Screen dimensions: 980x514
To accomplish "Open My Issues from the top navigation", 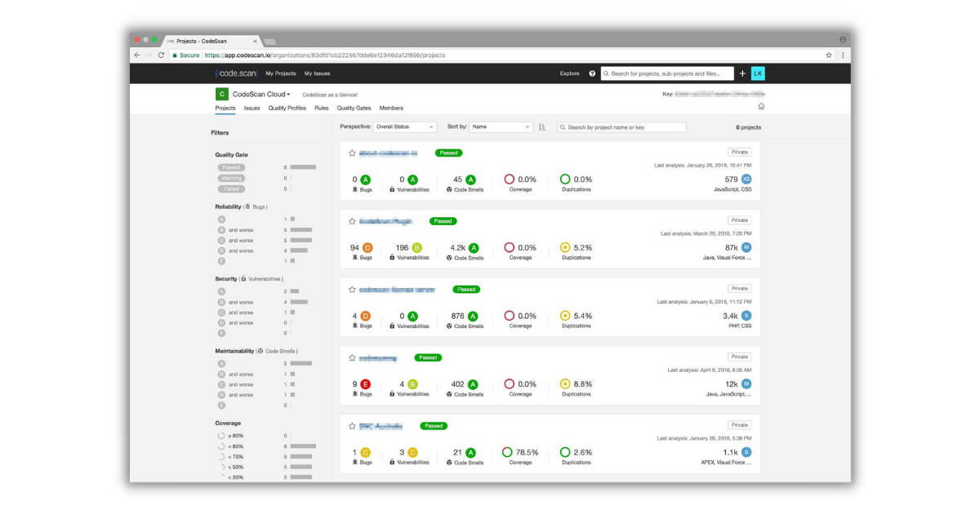I will [x=318, y=73].
